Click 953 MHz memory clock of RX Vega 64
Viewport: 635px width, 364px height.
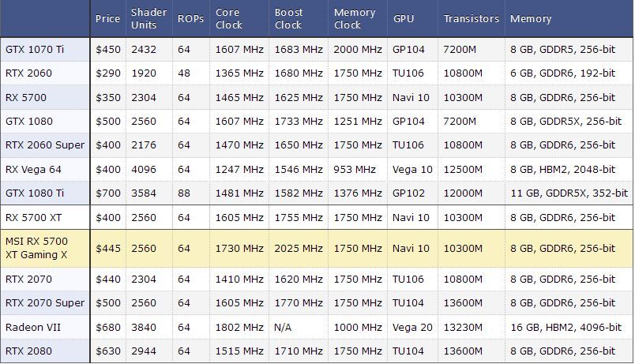click(x=355, y=169)
